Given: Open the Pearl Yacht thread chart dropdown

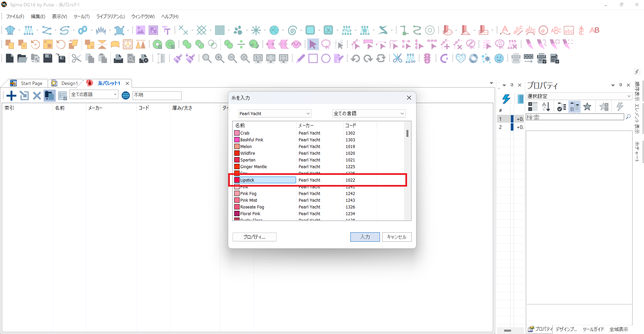Looking at the screenshot, I should point(275,113).
